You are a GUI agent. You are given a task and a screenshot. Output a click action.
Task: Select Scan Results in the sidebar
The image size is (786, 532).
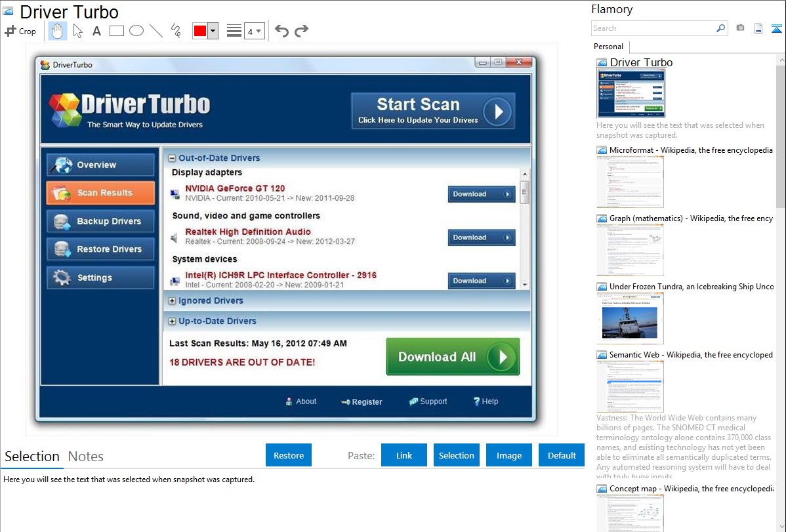[x=100, y=193]
